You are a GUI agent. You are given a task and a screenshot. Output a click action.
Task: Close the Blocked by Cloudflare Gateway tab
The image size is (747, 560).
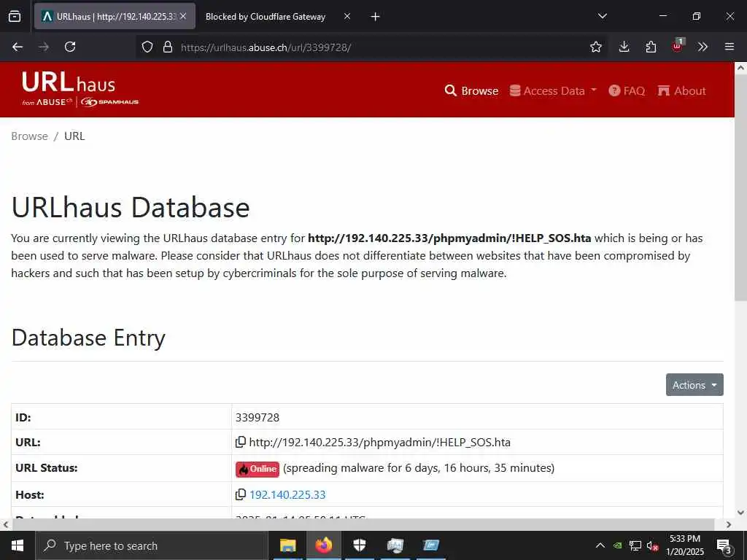[x=347, y=16]
